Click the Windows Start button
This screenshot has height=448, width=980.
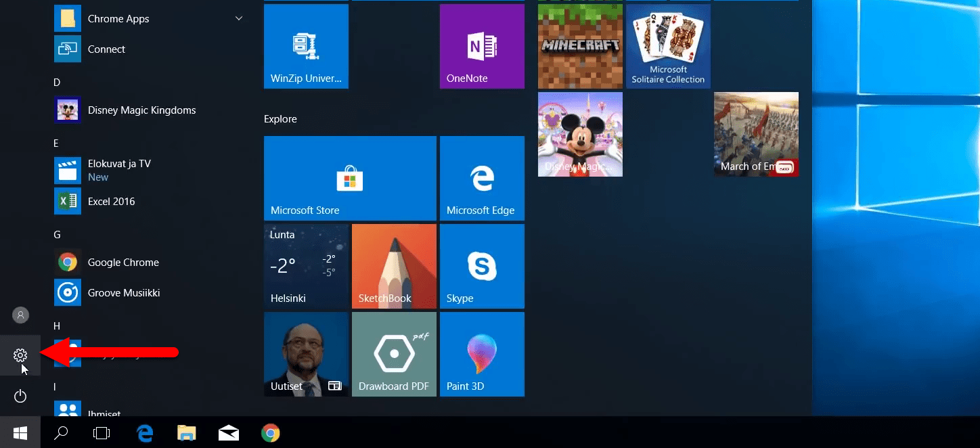(20, 432)
